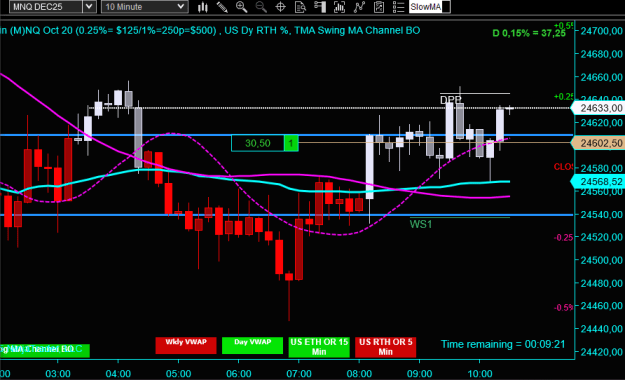Click the 24602,50 price label on axis
The height and width of the screenshot is (380, 625).
coord(598,143)
